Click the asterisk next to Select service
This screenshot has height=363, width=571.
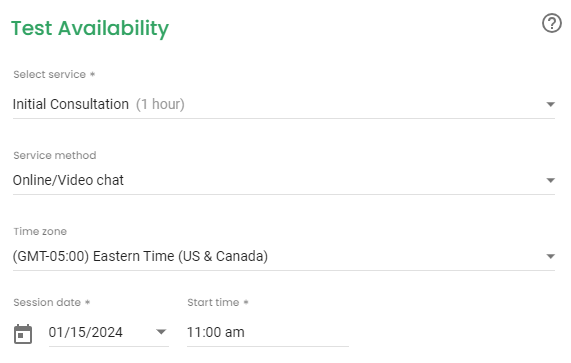[x=92, y=74]
